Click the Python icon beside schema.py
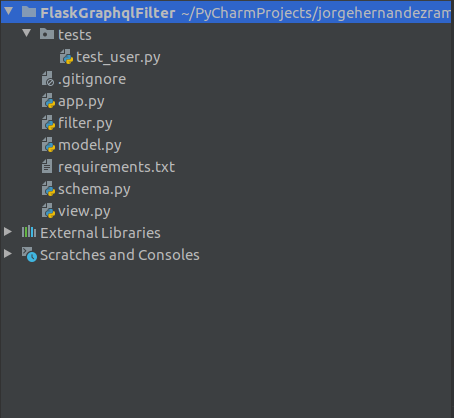The image size is (454, 418). click(48, 189)
